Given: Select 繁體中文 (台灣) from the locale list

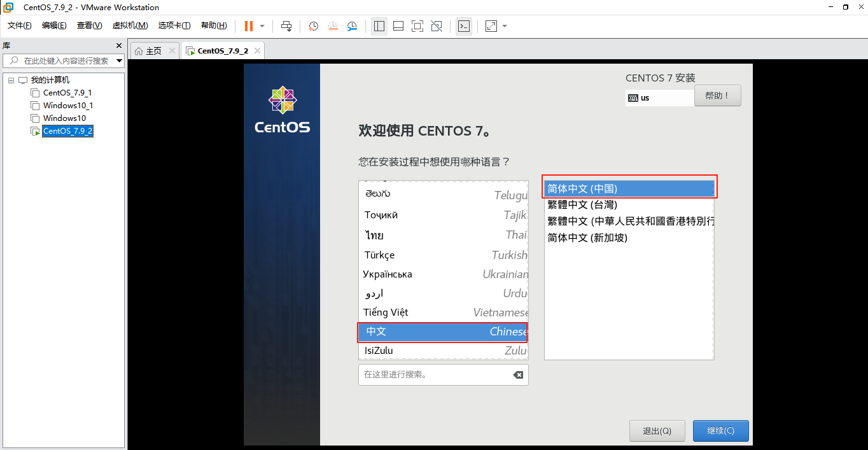Looking at the screenshot, I should pos(582,204).
